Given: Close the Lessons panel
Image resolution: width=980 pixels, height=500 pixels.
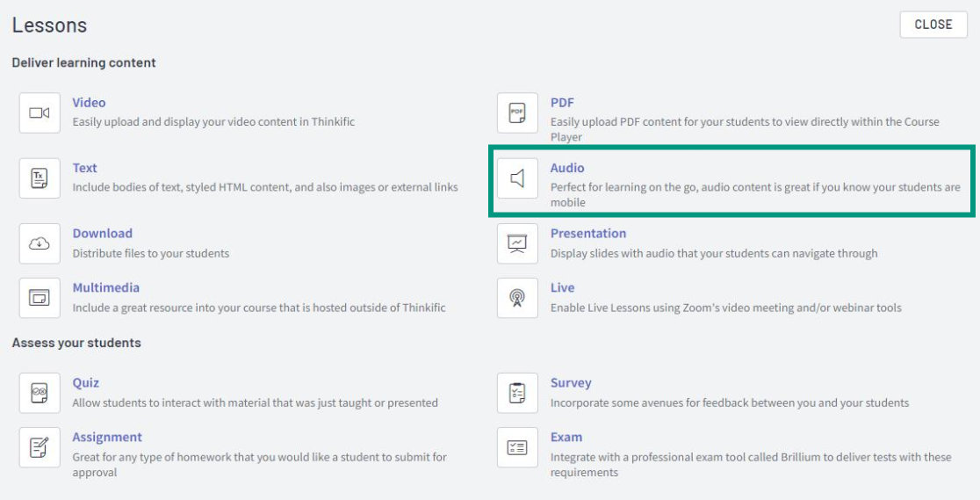Looking at the screenshot, I should point(933,25).
